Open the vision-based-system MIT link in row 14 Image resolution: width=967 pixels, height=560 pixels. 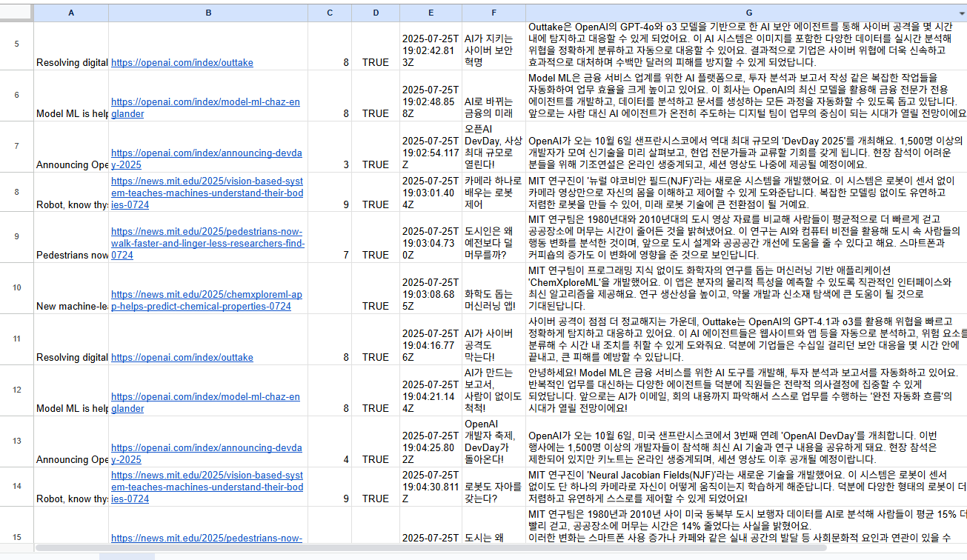(207, 487)
